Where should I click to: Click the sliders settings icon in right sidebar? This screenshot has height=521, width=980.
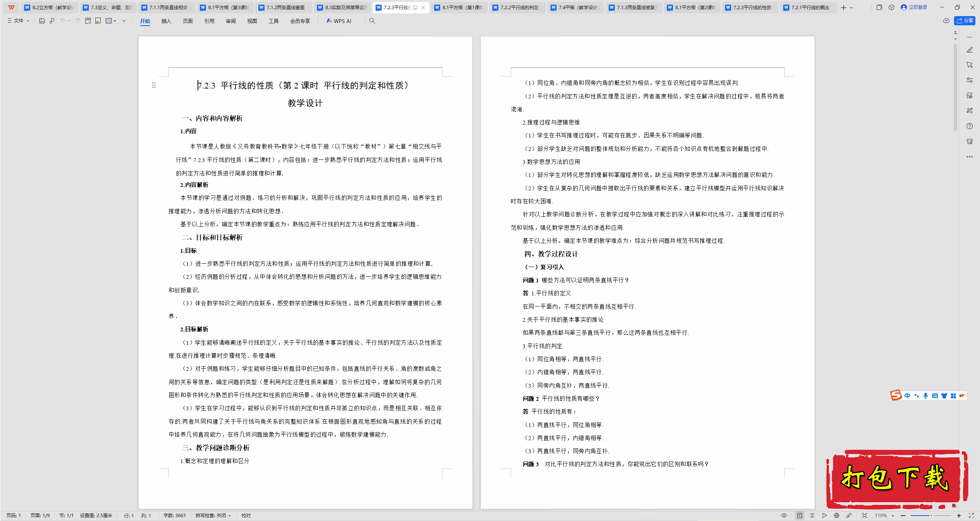(970, 80)
